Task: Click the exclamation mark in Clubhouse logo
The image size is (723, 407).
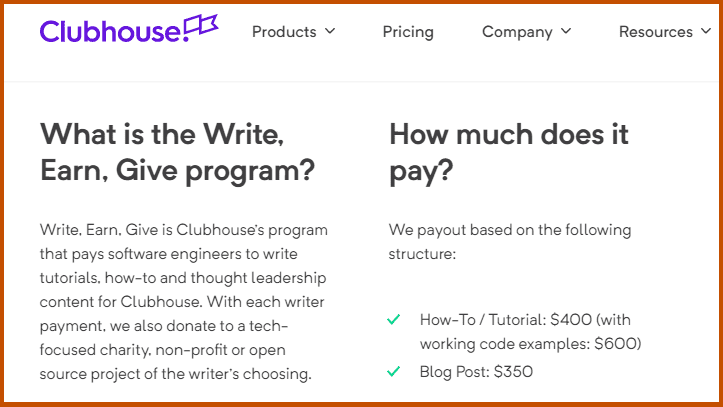Action: point(185,32)
